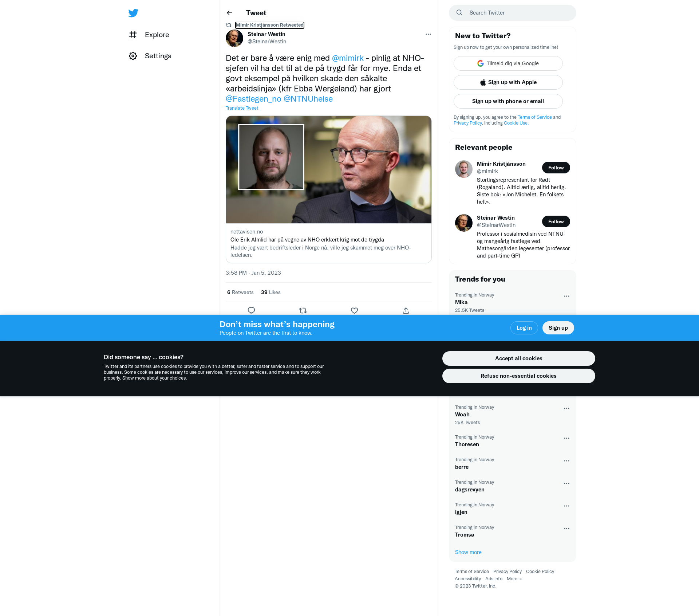Click the Search Twitter field
This screenshot has width=699, height=616.
[x=513, y=13]
